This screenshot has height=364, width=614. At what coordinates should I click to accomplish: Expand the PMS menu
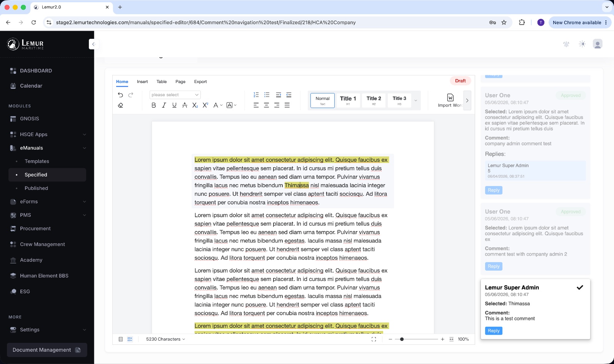coord(47,215)
